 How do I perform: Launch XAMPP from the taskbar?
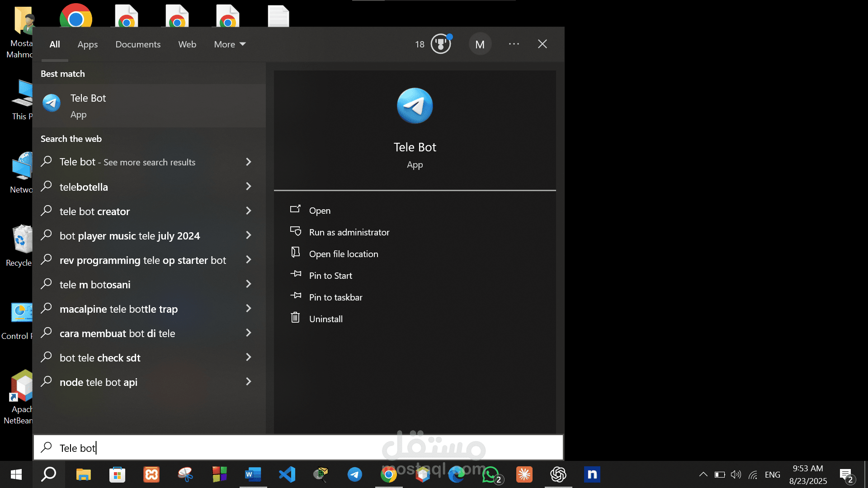pos(151,474)
